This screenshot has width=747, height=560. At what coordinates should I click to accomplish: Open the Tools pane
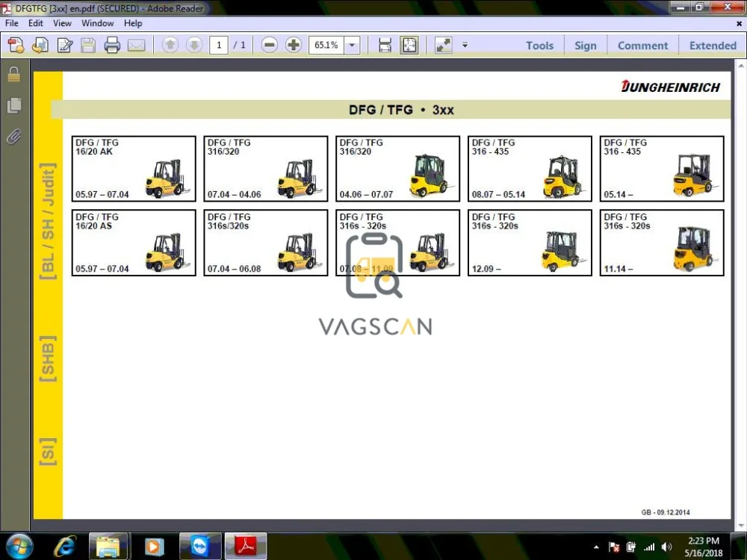click(x=540, y=46)
